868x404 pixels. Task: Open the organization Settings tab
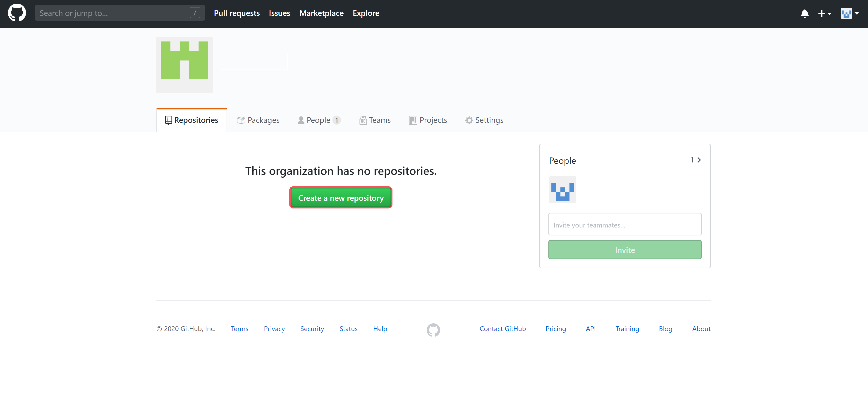(x=484, y=120)
